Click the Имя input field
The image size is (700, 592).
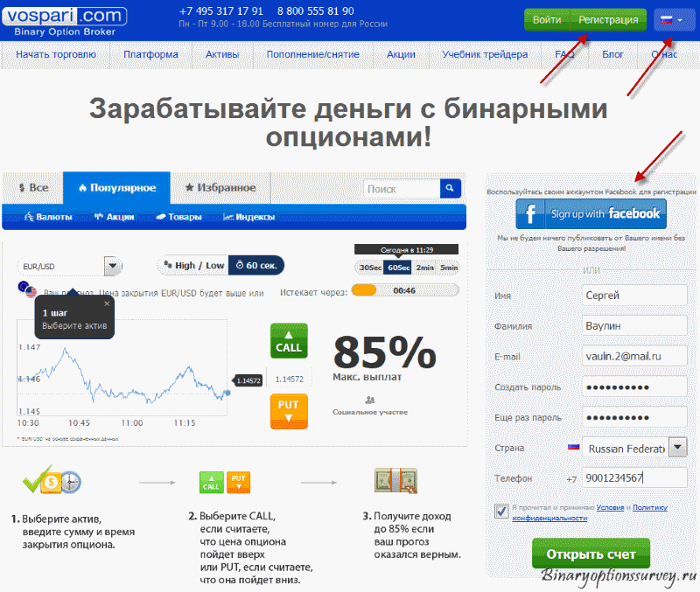[x=633, y=296]
